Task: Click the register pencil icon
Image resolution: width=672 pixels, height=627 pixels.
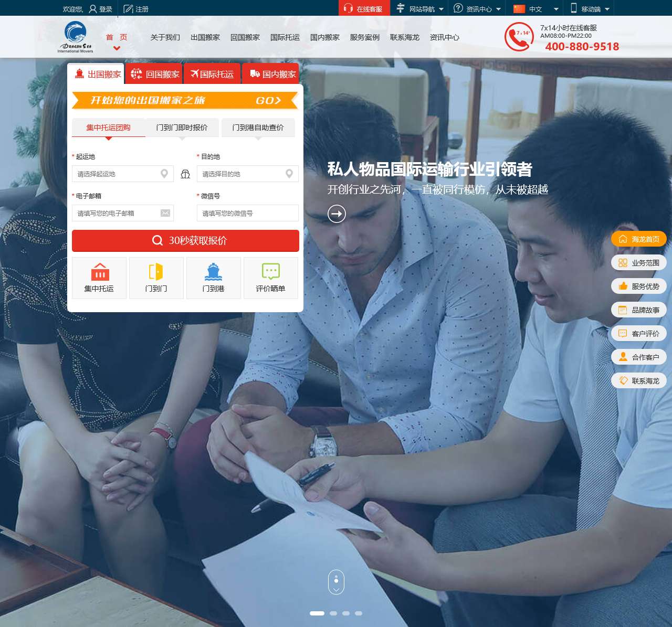Action: (128, 9)
